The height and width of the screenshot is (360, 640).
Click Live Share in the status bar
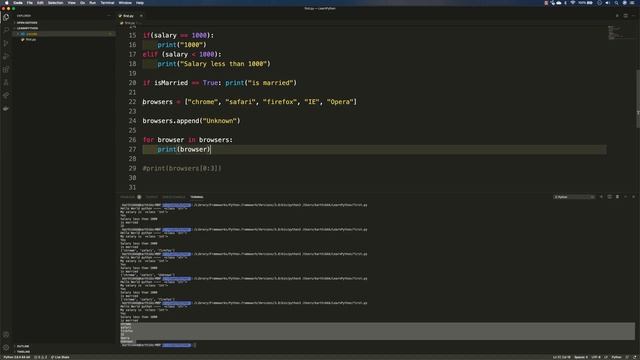click(x=60, y=357)
